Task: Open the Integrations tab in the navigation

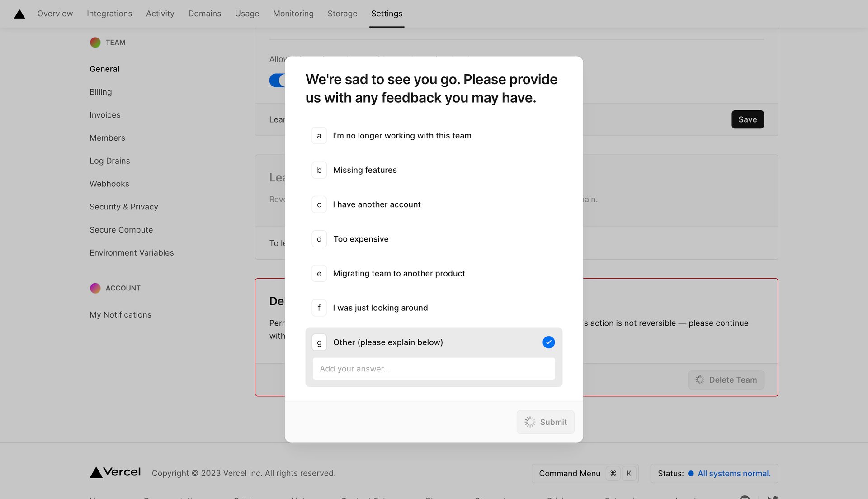Action: (x=109, y=14)
